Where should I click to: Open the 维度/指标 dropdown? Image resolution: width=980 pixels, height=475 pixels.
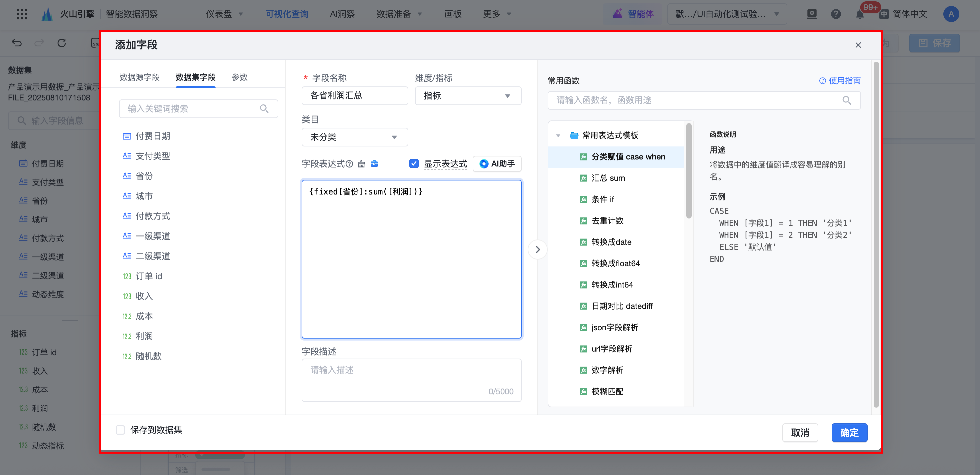(x=468, y=96)
